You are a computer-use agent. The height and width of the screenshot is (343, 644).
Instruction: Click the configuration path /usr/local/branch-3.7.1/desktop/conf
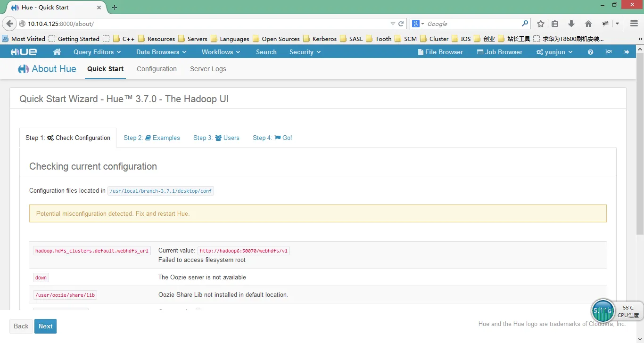pyautogui.click(x=161, y=191)
